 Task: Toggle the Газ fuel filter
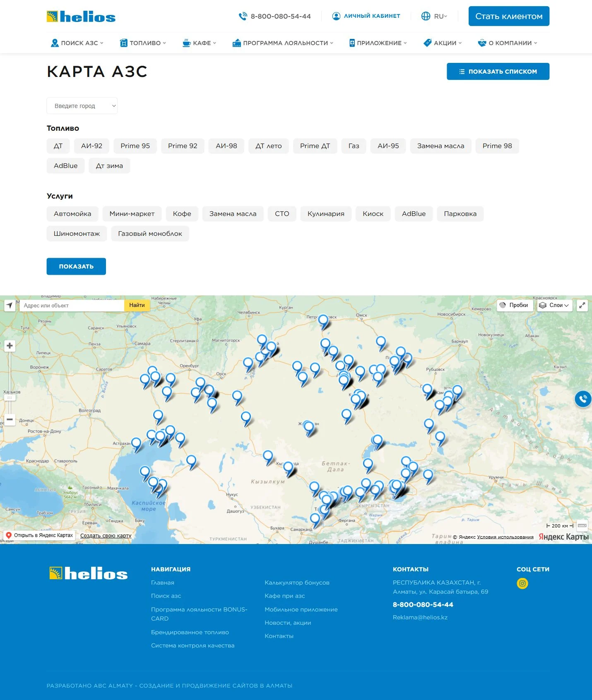[x=354, y=146]
